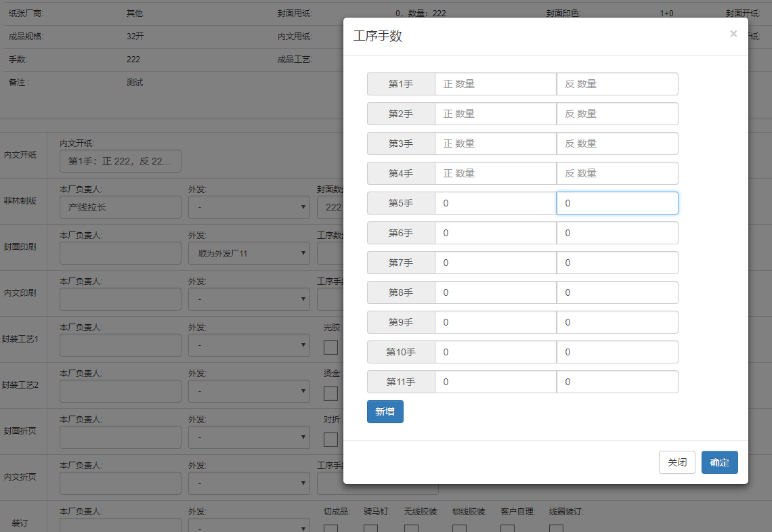Screen dimensions: 772x532
Task: Click the 第8手 反 quantity input
Action: (x=618, y=292)
